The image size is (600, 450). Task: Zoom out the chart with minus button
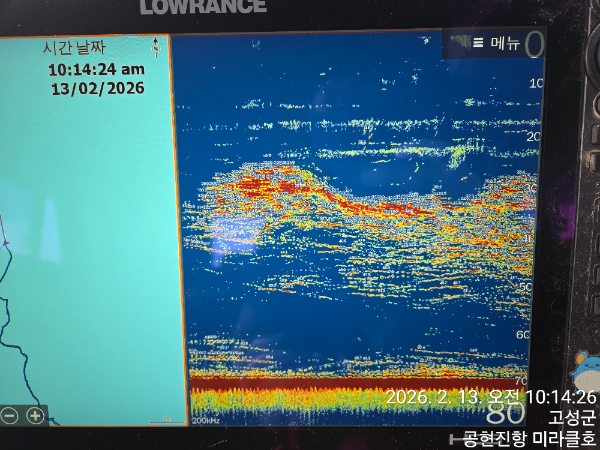point(9,415)
